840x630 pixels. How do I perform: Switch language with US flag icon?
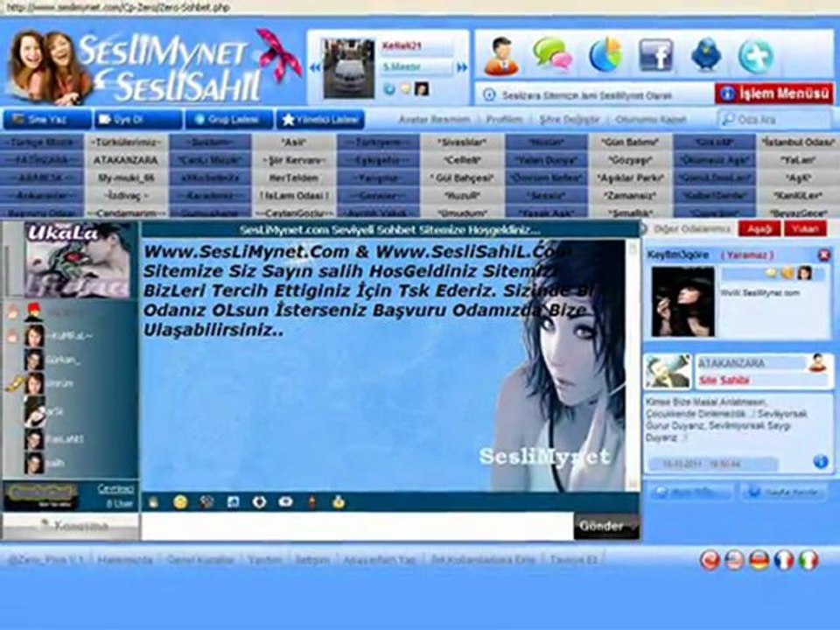(734, 560)
